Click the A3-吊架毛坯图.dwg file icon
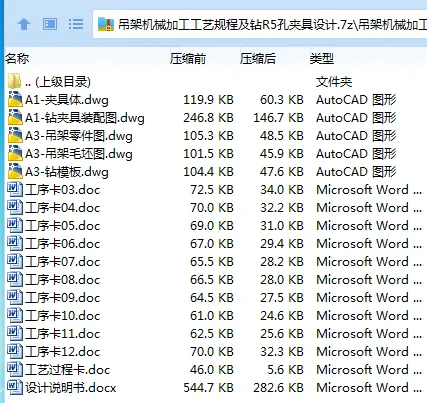427x403 pixels. click(x=15, y=153)
